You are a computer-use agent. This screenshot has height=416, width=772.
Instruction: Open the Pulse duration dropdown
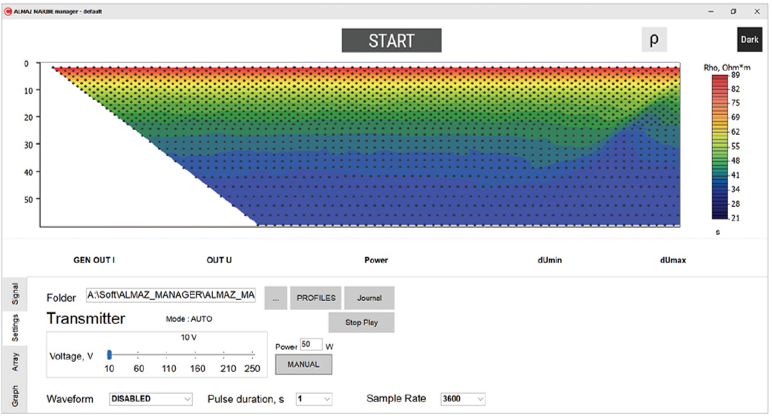(312, 398)
